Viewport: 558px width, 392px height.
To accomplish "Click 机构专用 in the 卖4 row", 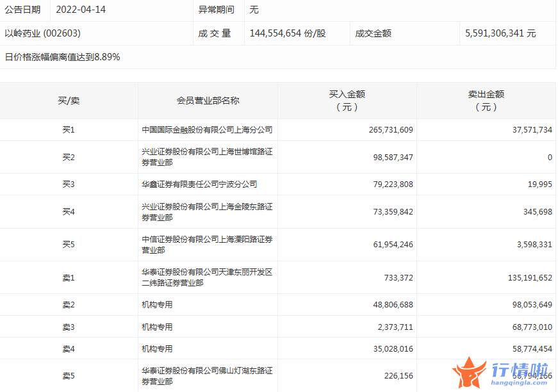I will tap(157, 349).
